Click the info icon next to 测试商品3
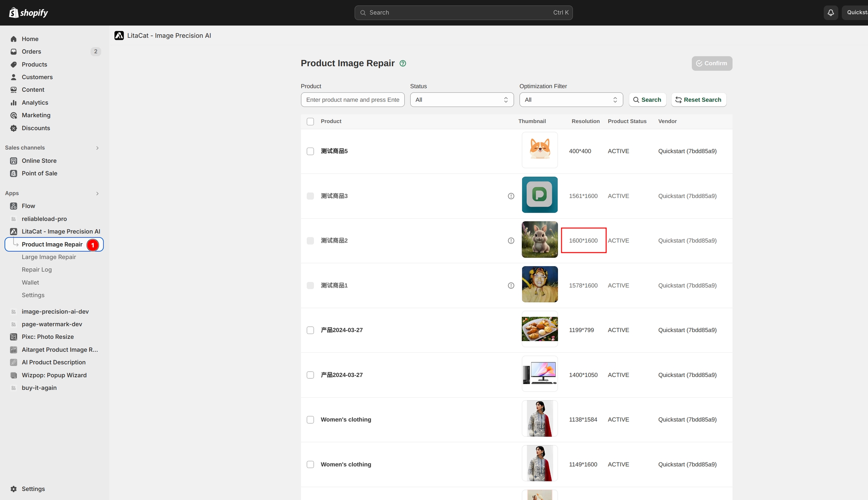The height and width of the screenshot is (500, 868). 511,196
